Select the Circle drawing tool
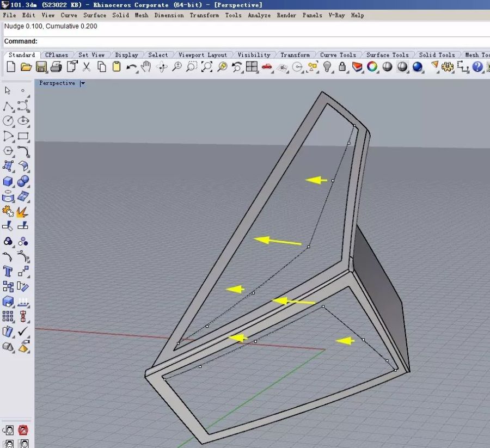The width and height of the screenshot is (490, 448). 8,121
